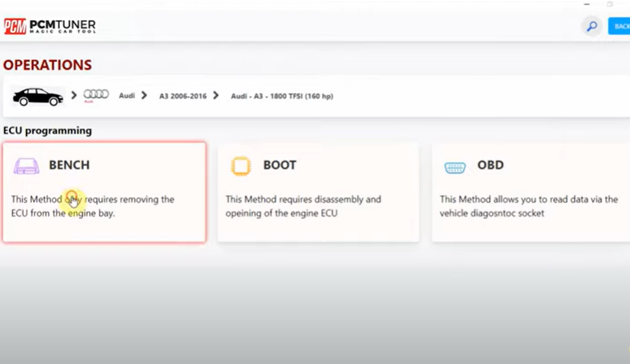This screenshot has width=630, height=364.
Task: Click the OBD card's diagnostic socket description
Action: pos(528,206)
